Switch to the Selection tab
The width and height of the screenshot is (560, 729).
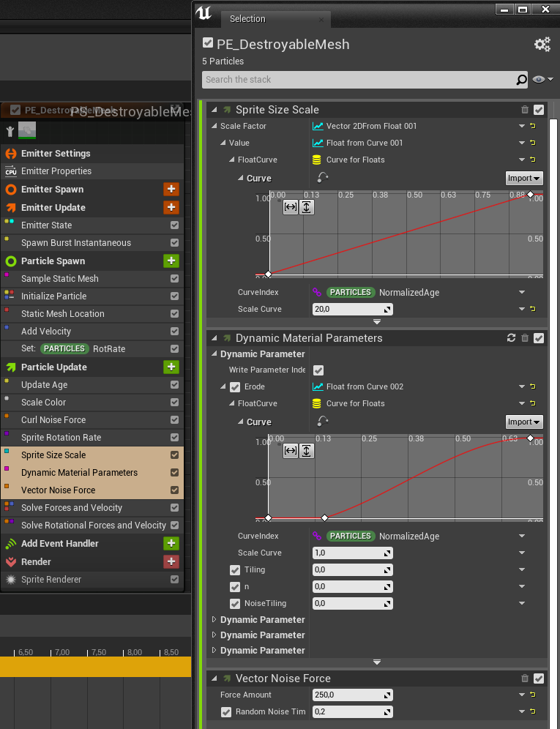click(247, 19)
